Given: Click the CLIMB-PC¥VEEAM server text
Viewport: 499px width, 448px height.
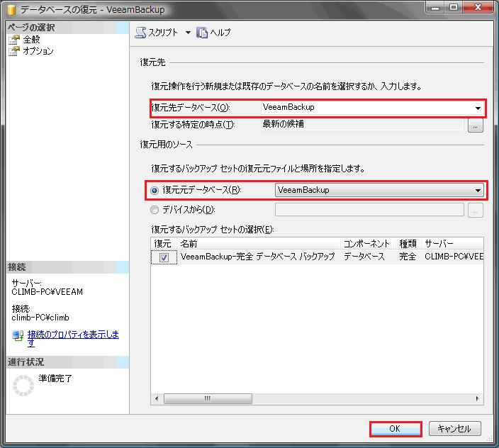Looking at the screenshot, I should click(47, 292).
